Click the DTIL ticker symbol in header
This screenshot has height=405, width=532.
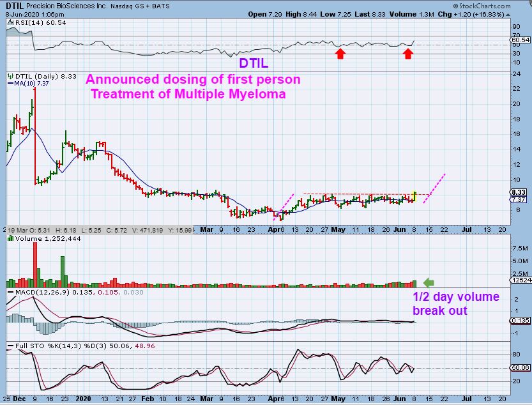14,6
